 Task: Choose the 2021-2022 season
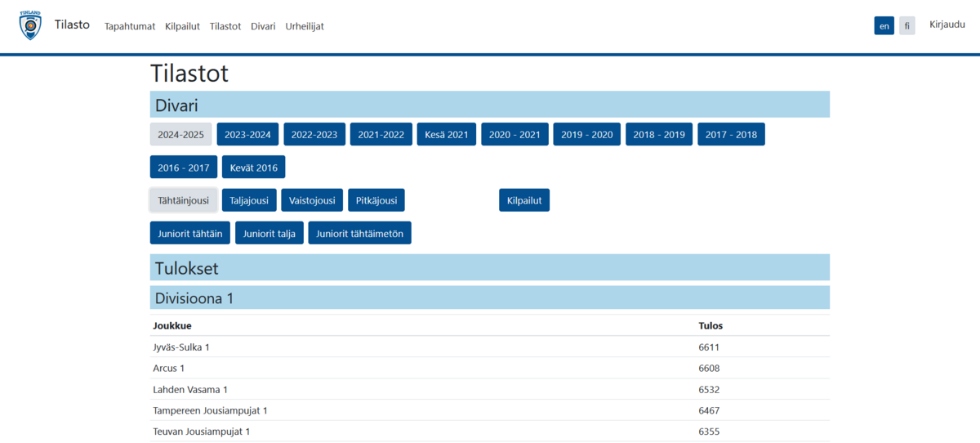pyautogui.click(x=381, y=134)
